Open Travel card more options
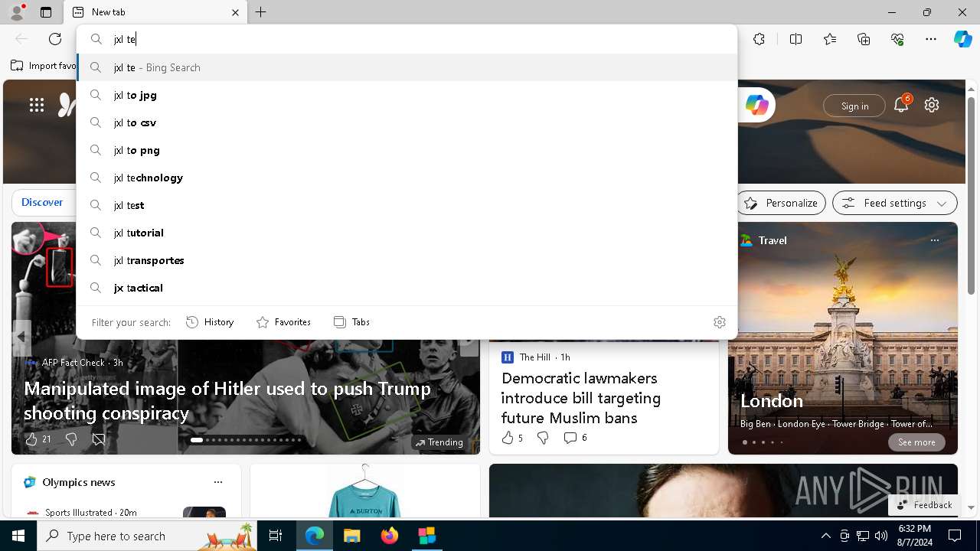Screen dimensions: 980x551 coord(934,240)
